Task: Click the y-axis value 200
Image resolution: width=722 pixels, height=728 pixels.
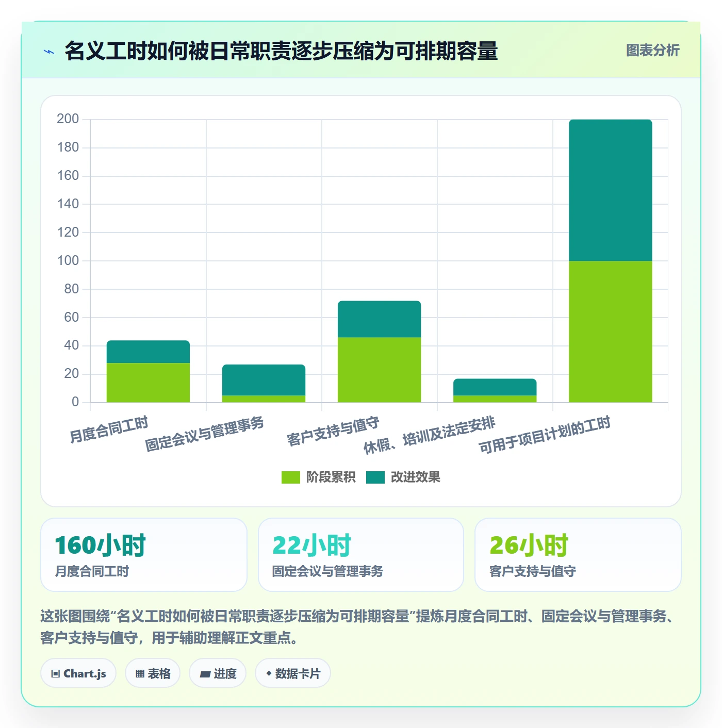Action: pos(68,119)
